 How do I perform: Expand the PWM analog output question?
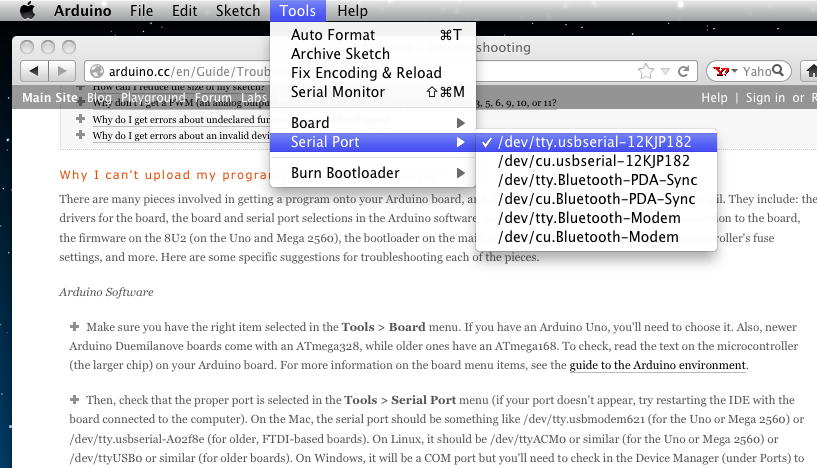80,103
